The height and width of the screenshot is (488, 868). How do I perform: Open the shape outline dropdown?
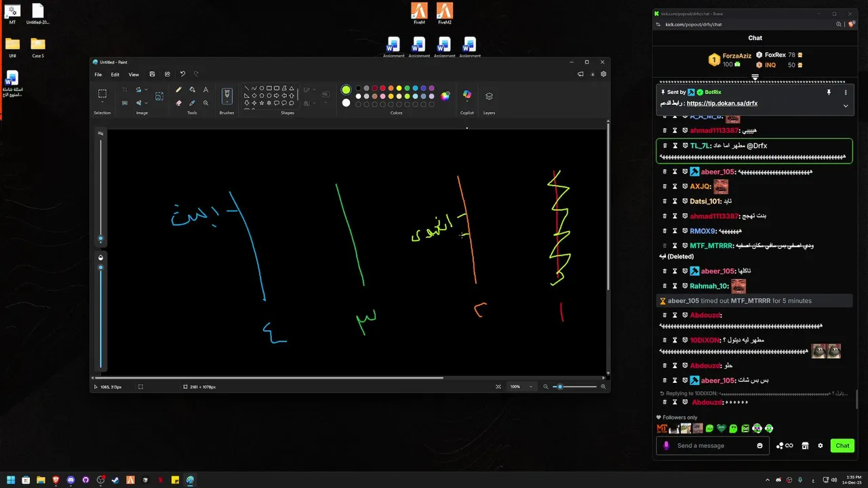315,89
